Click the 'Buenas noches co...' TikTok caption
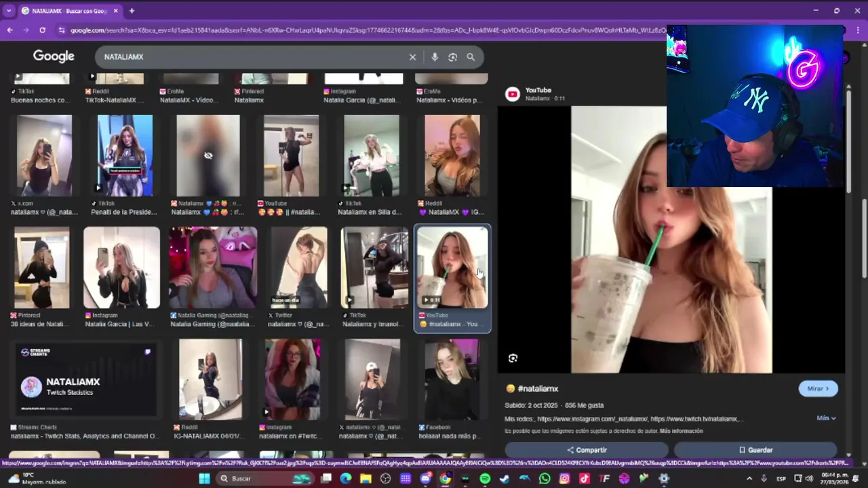The height and width of the screenshot is (488, 868). (x=39, y=100)
